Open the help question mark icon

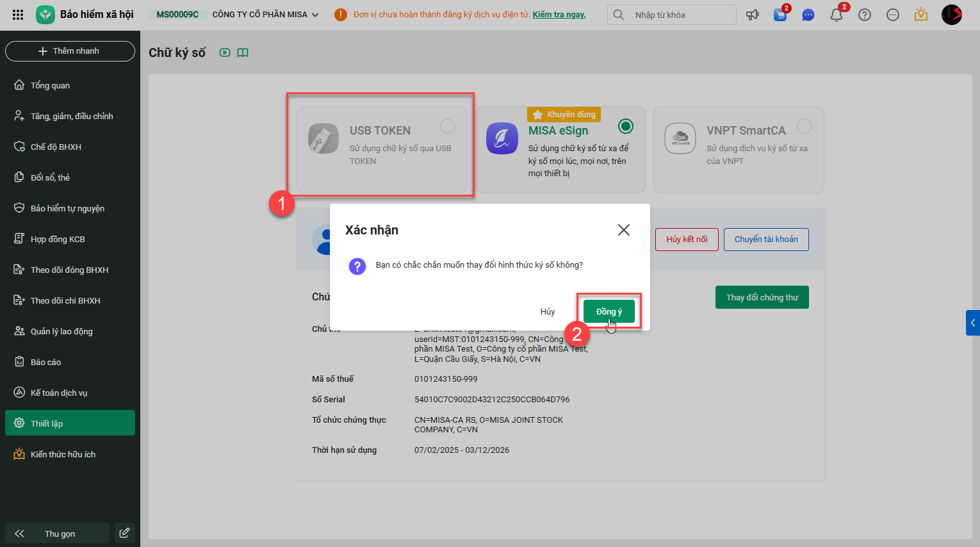[x=865, y=15]
